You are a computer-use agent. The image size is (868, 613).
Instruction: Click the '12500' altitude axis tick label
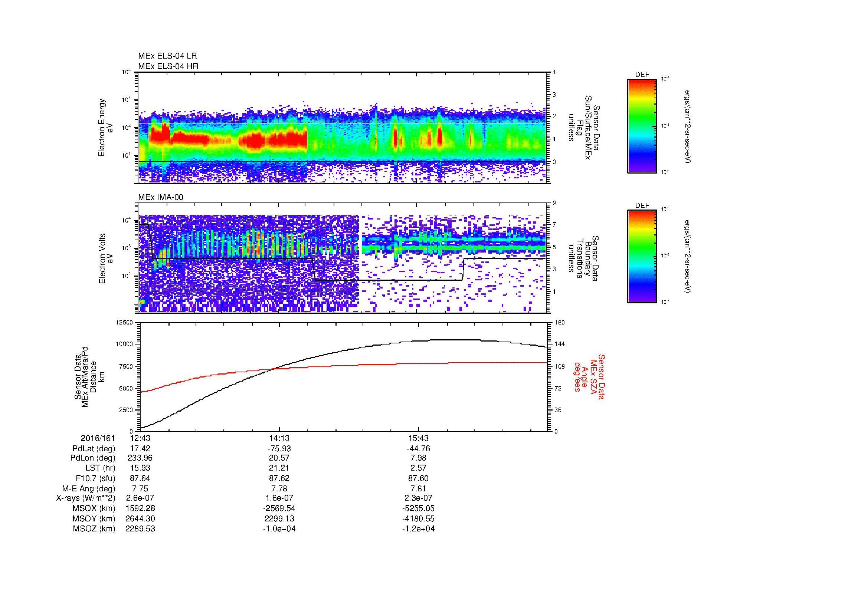pos(125,322)
